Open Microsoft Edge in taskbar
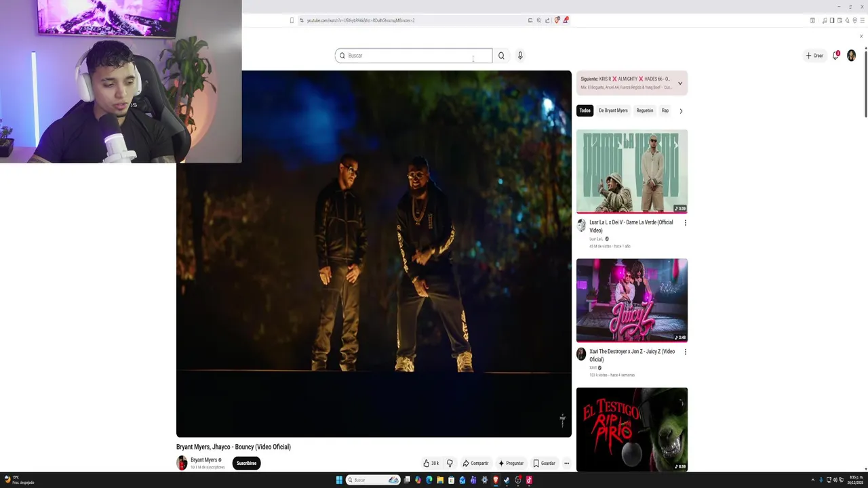The width and height of the screenshot is (868, 488). [x=429, y=480]
